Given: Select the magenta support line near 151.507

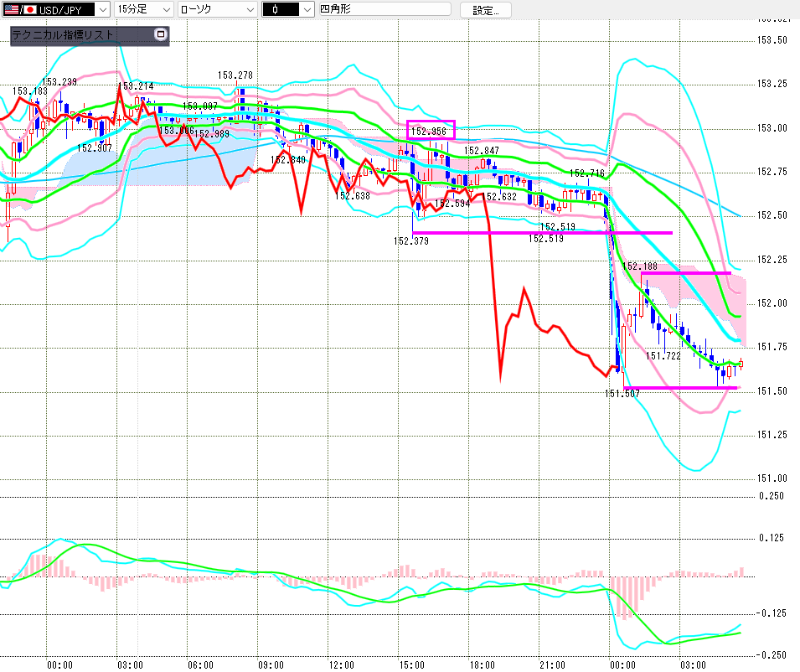Looking at the screenshot, I should 683,388.
